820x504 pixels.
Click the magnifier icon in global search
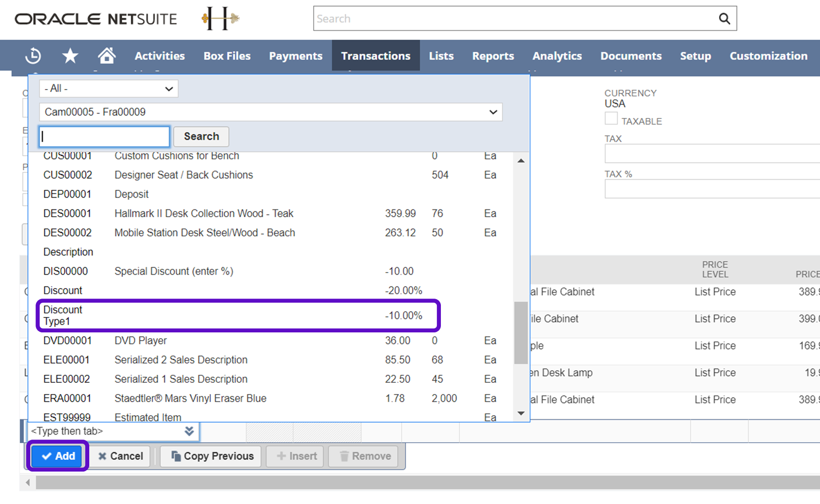[724, 18]
